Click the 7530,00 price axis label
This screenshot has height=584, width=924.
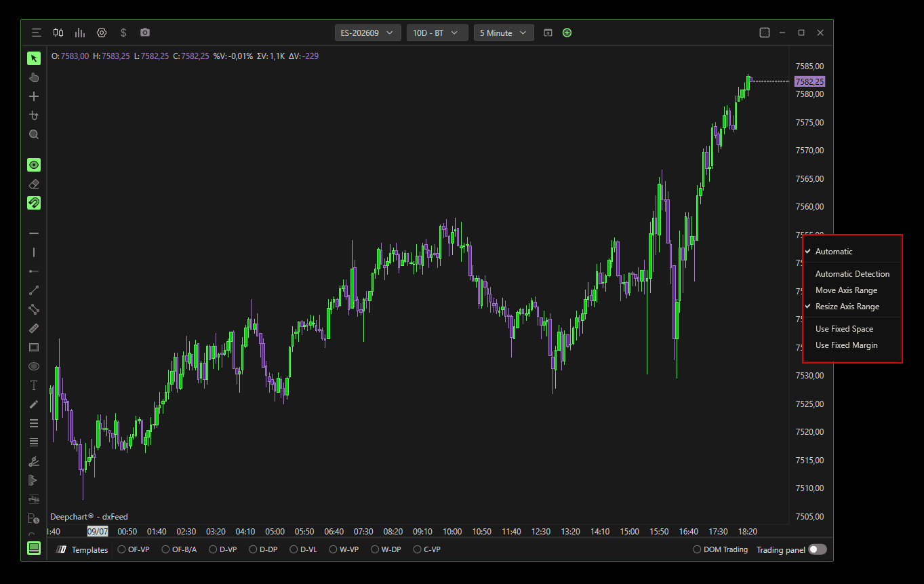coord(809,376)
